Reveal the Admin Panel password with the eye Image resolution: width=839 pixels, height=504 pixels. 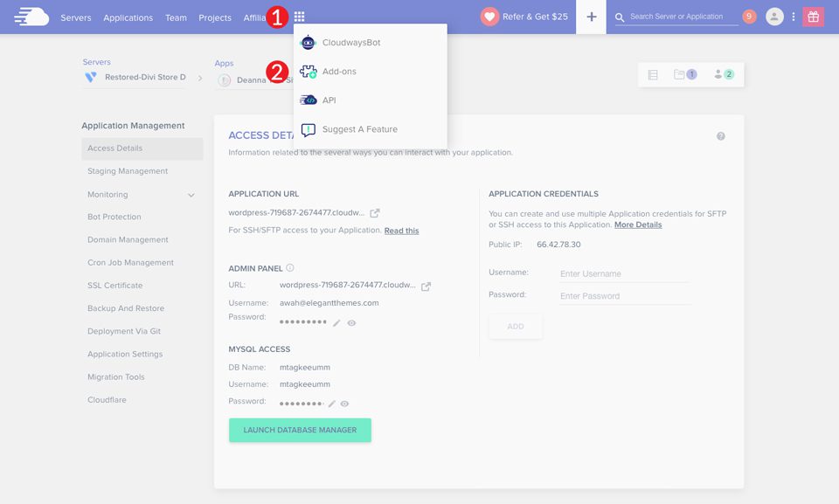pyautogui.click(x=352, y=322)
